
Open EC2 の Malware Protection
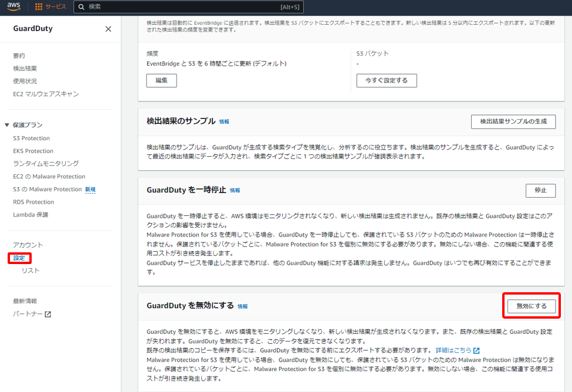[x=49, y=177]
